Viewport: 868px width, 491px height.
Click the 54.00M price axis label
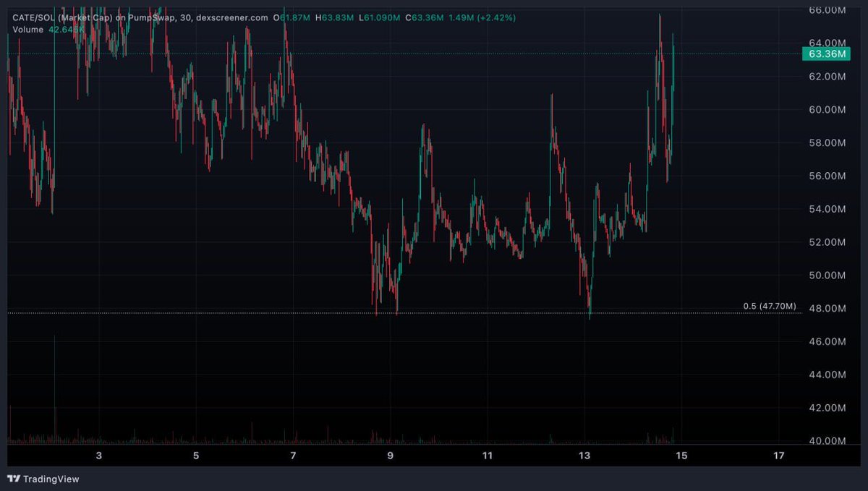coord(827,209)
